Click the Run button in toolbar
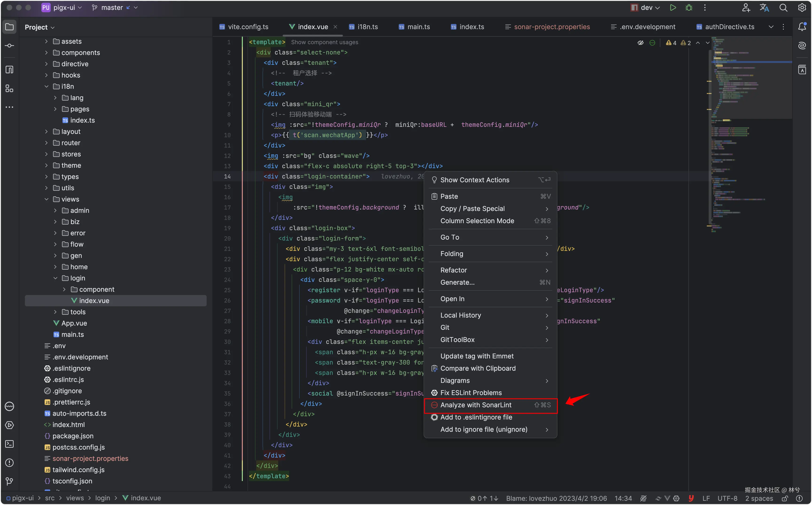This screenshot has width=812, height=505. tap(673, 8)
